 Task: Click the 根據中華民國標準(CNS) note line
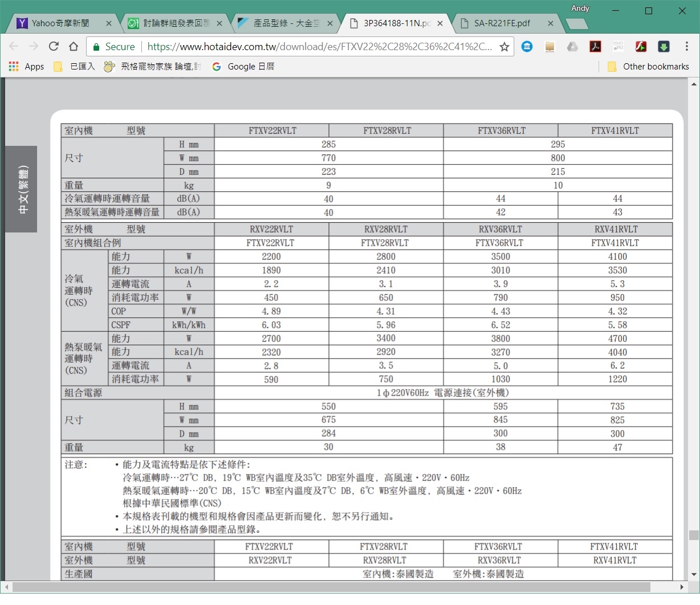click(172, 504)
